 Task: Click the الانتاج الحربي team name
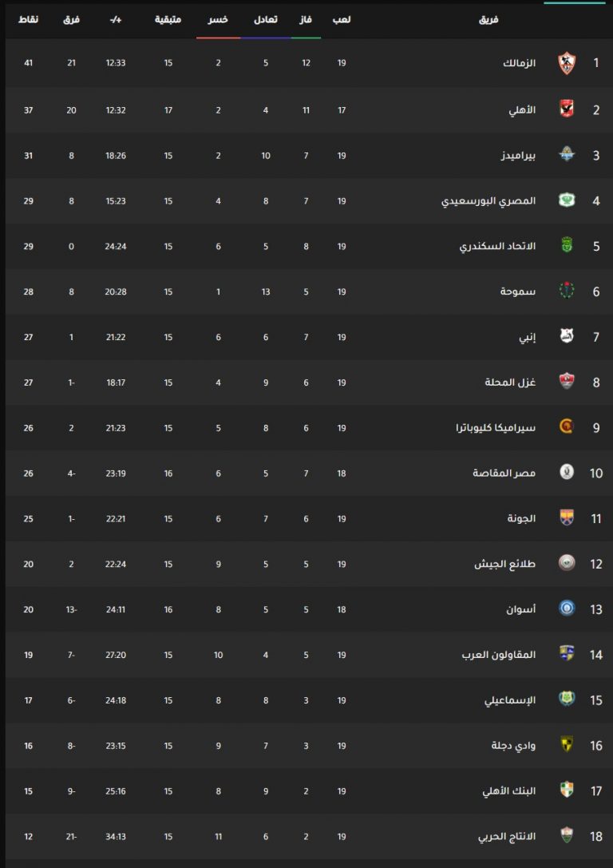pos(507,836)
